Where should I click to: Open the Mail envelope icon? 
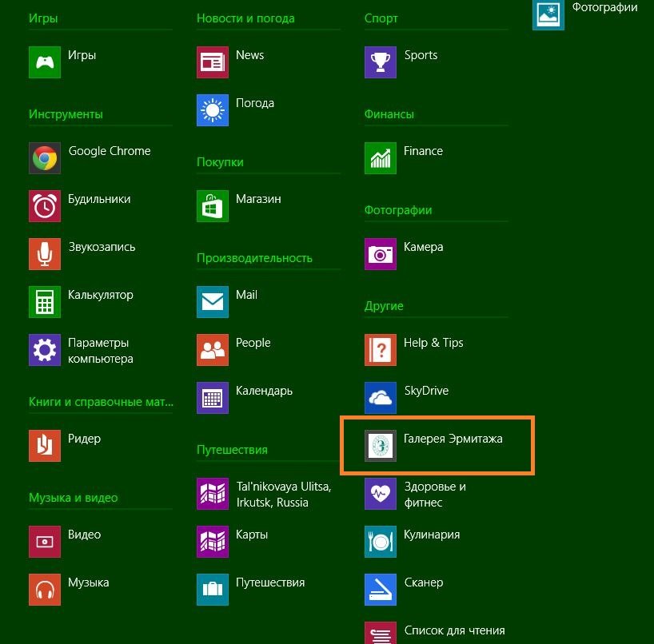tap(213, 302)
